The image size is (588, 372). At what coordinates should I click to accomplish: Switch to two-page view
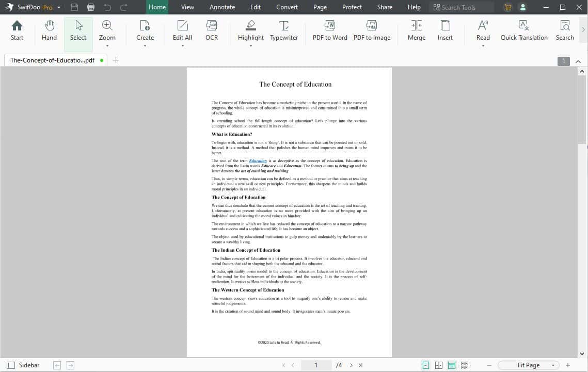click(x=438, y=365)
